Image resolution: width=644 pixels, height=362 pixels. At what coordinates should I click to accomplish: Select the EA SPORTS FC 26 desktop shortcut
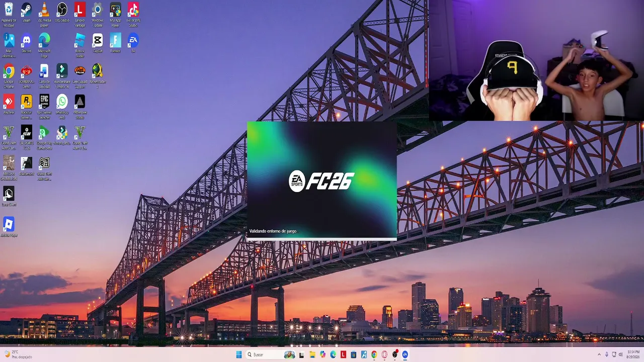pos(26,138)
